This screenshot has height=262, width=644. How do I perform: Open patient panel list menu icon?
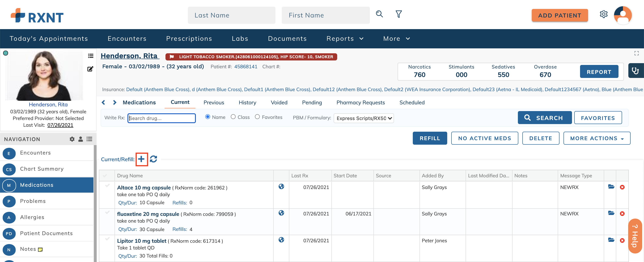pos(91,56)
